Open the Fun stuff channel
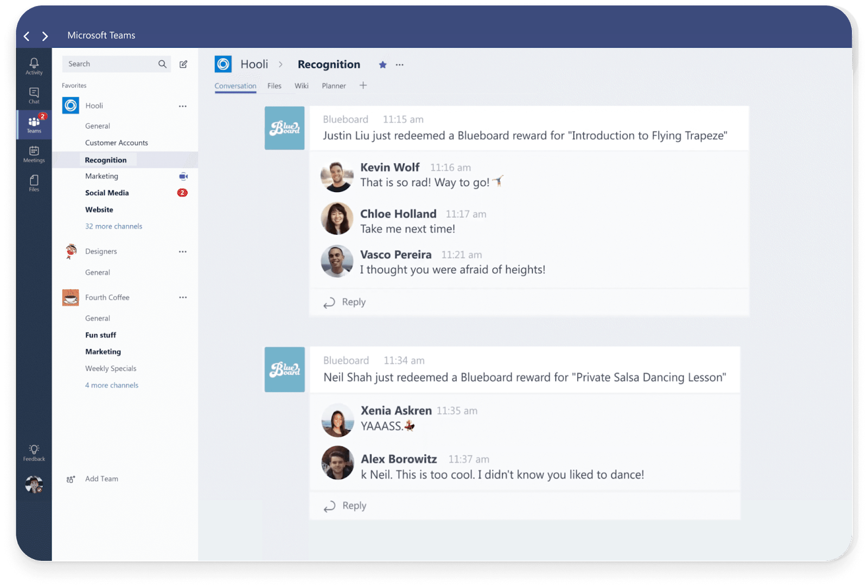 100,335
